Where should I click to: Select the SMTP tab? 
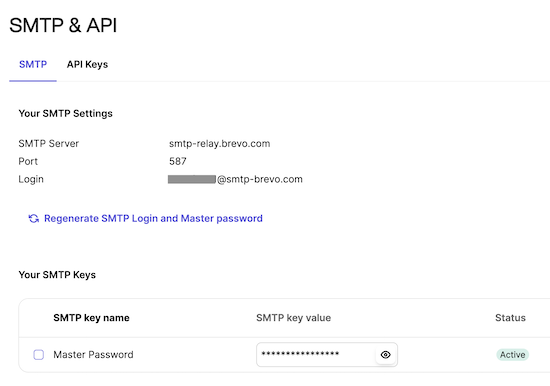33,65
